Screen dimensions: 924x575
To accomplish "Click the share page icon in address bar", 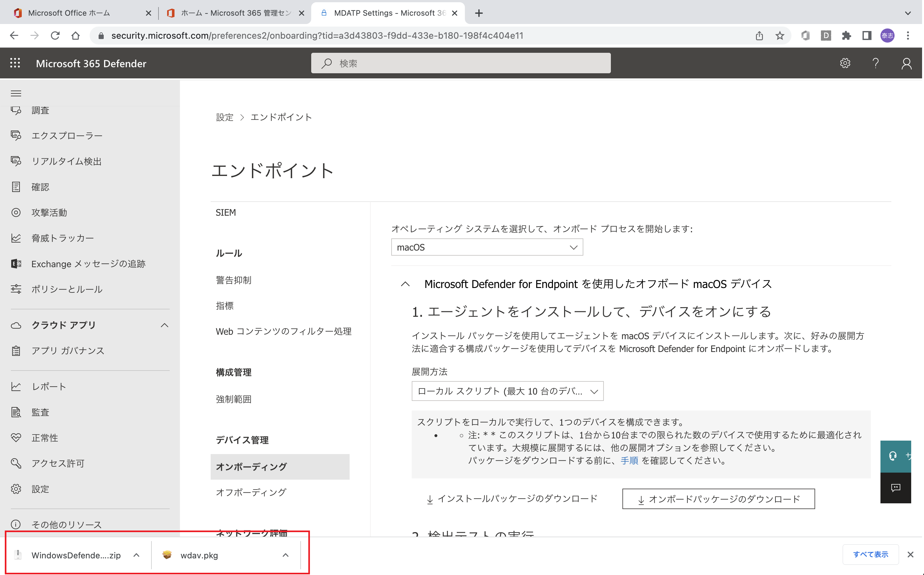I will coord(759,36).
